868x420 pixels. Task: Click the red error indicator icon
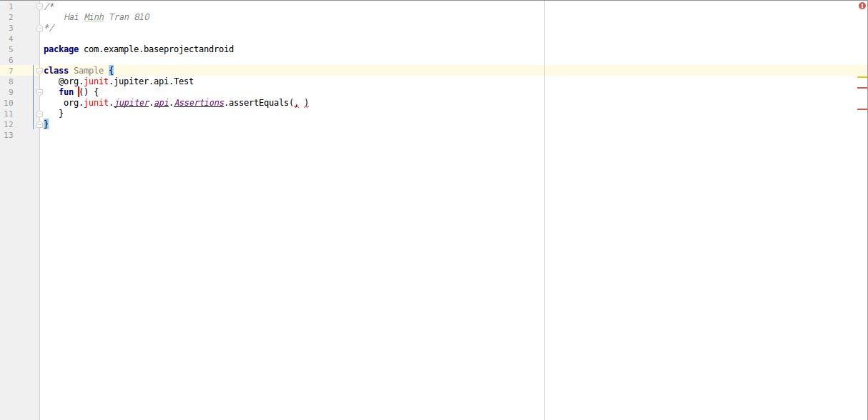click(x=862, y=6)
